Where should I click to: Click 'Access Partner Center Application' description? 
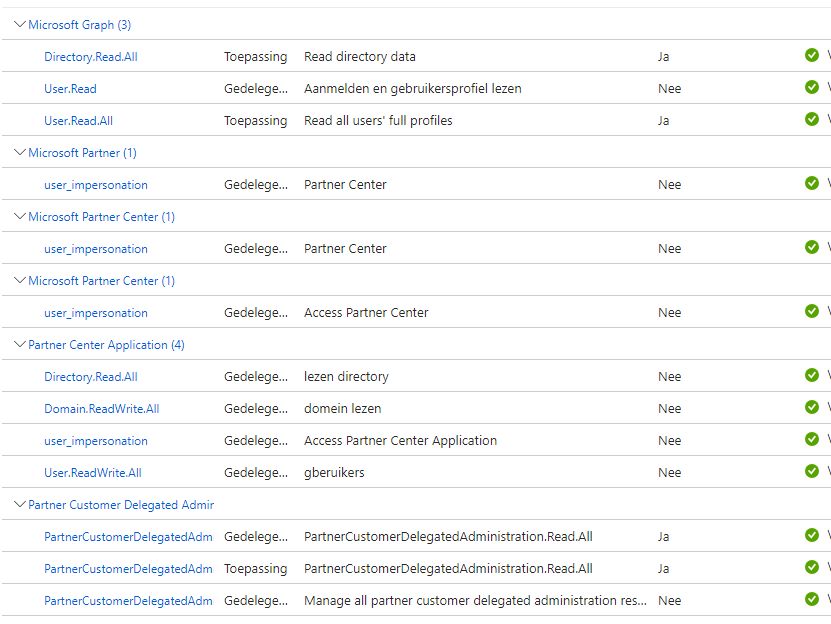(x=401, y=441)
